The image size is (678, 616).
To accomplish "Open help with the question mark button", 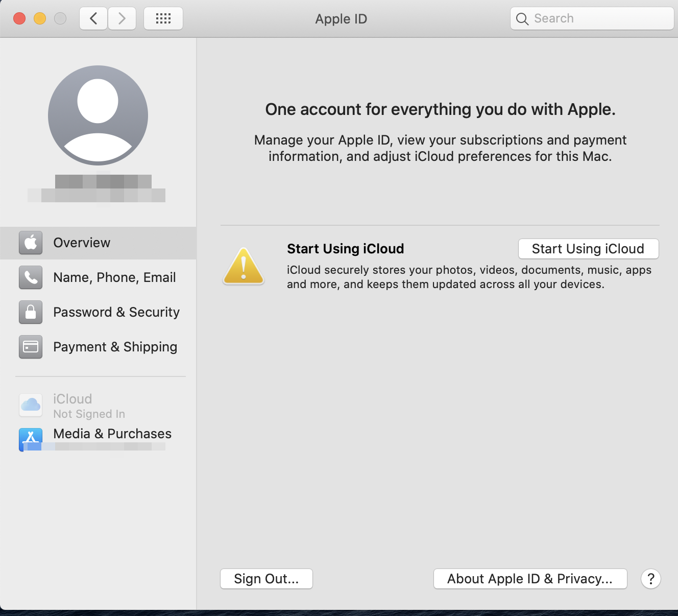I will click(651, 579).
